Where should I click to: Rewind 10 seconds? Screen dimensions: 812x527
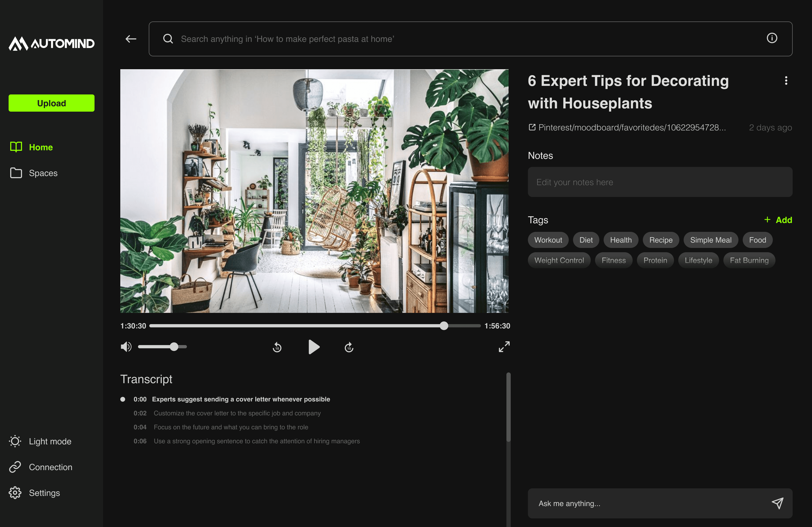[x=277, y=347]
